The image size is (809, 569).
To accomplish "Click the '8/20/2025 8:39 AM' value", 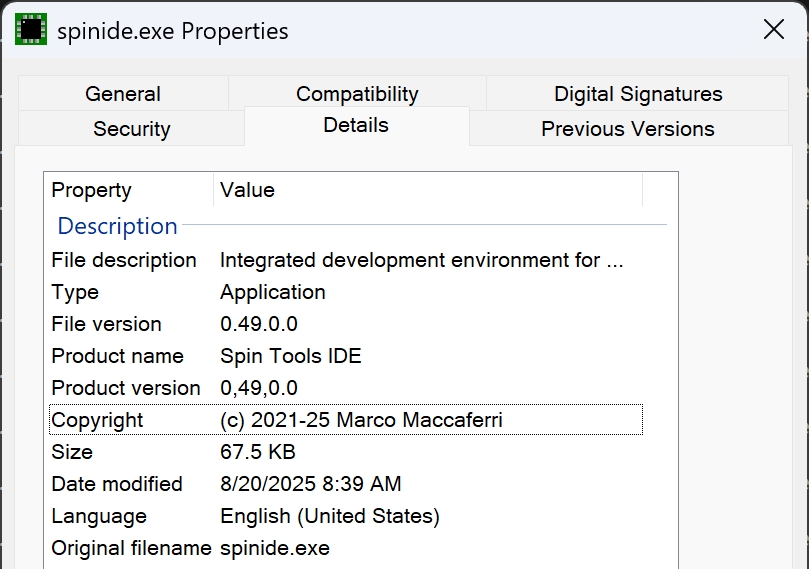I will (x=311, y=484).
